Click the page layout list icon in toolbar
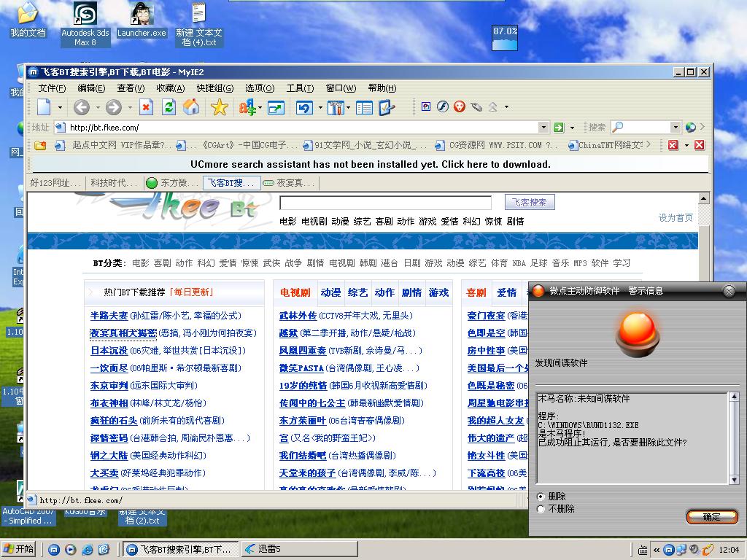This screenshot has width=747, height=560. (365, 108)
